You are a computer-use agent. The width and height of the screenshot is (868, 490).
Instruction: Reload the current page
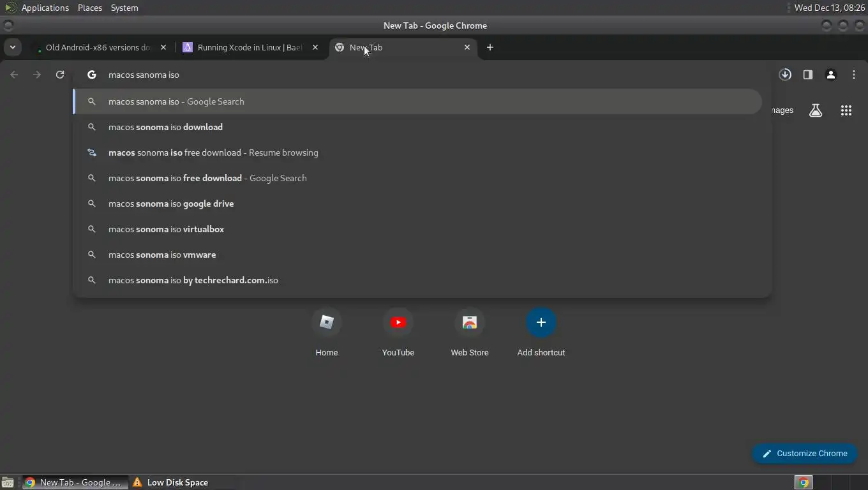60,75
